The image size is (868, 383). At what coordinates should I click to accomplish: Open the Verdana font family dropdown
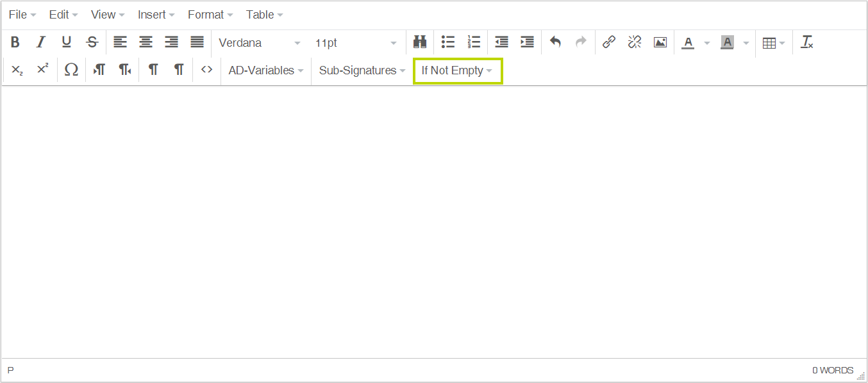click(x=259, y=43)
